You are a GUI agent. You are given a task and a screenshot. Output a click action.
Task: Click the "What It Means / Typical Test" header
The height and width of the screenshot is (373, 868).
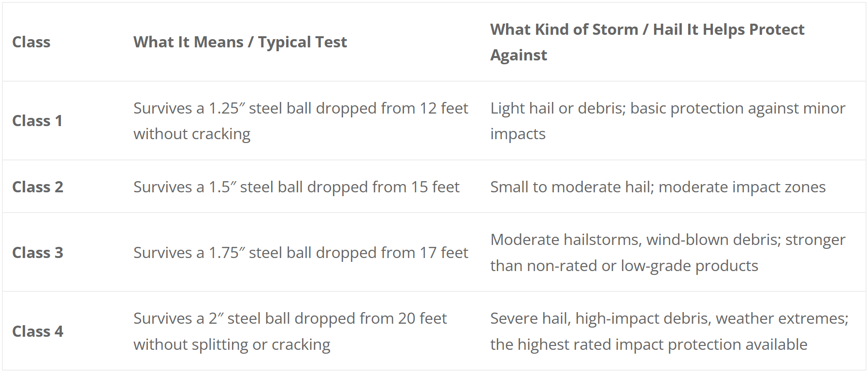coord(240,42)
